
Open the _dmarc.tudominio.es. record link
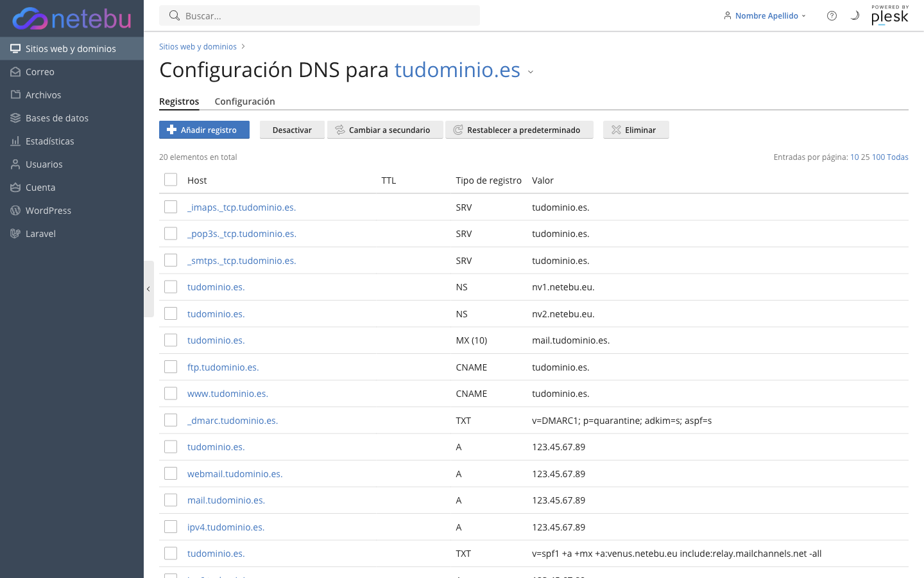(232, 421)
